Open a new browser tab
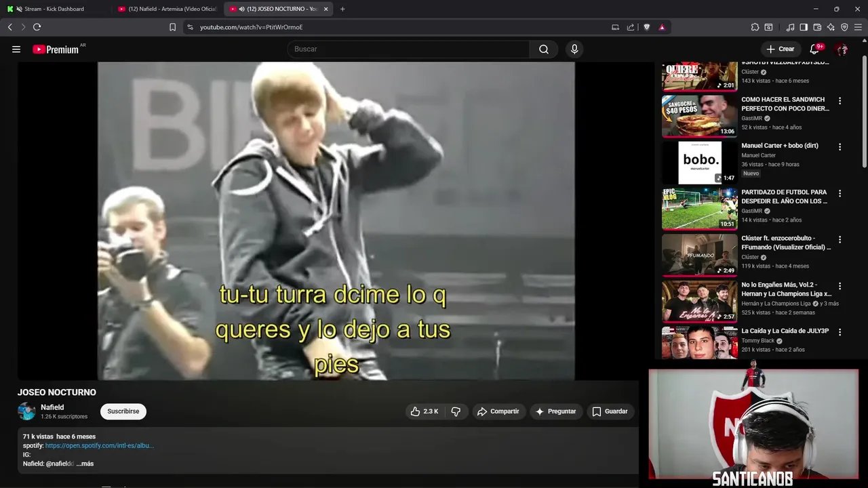Screen dimensions: 868x488 pos(342,9)
